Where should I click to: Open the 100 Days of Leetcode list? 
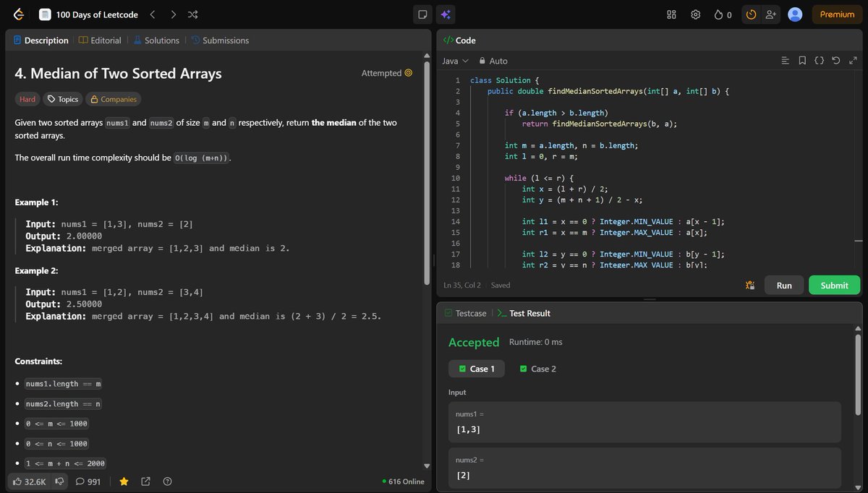point(89,14)
